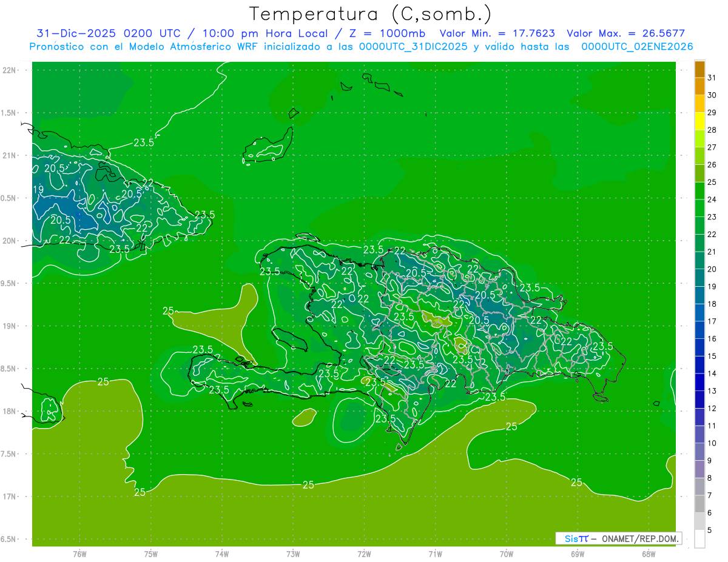Click the "5" label on the color scale
This screenshot has height=562, width=728.
[710, 530]
